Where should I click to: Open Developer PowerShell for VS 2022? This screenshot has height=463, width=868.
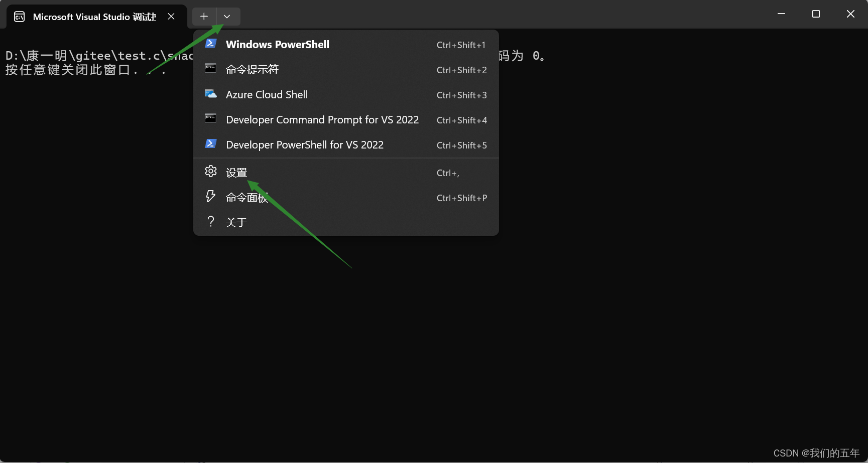pyautogui.click(x=346, y=145)
